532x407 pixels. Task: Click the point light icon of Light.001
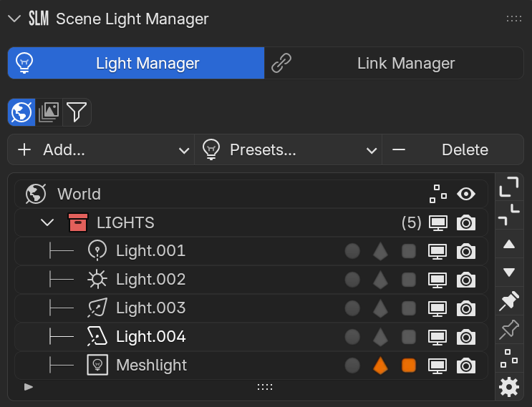pos(97,251)
